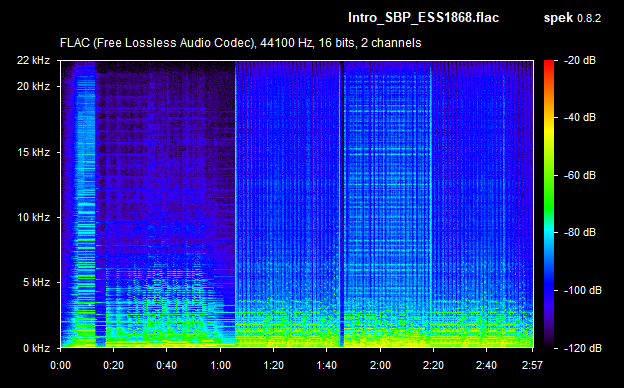
Task: Click the -20 dB legend label
Action: click(x=579, y=60)
